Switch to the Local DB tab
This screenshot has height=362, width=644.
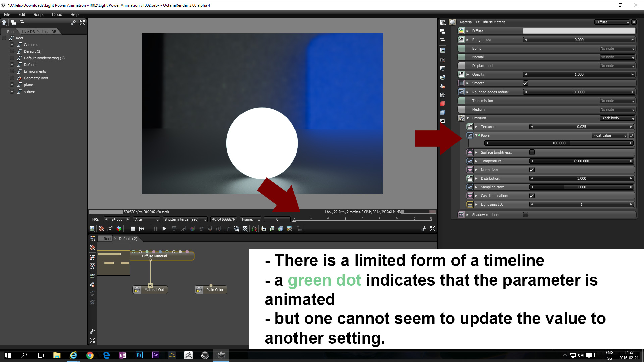click(49, 32)
